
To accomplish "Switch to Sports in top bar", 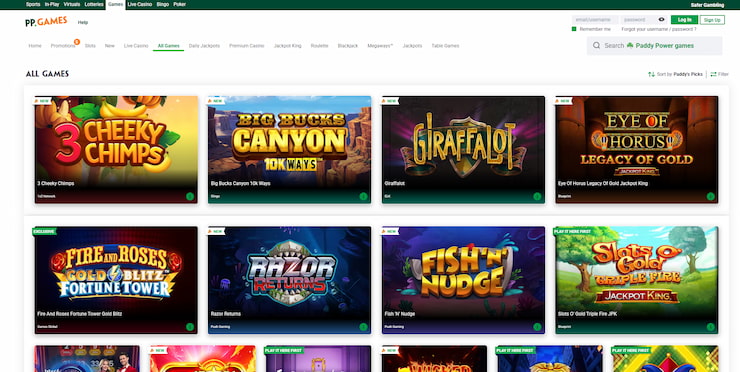I will tap(33, 4).
